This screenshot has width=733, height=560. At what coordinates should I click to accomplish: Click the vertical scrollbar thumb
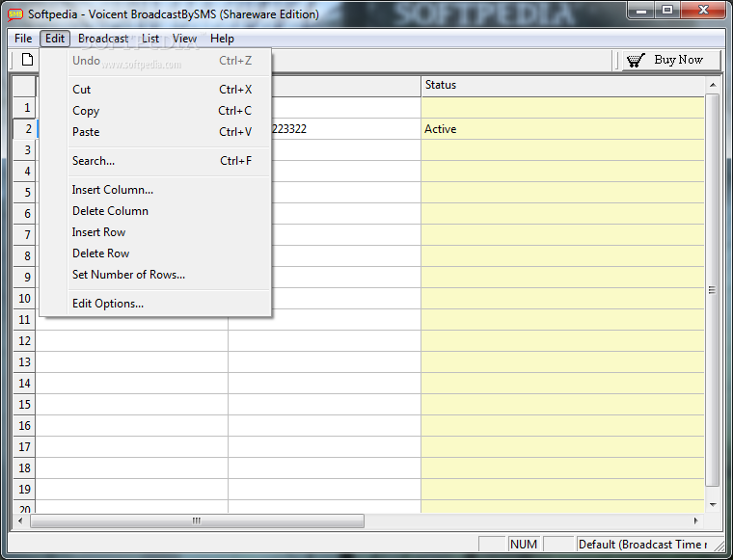713,290
